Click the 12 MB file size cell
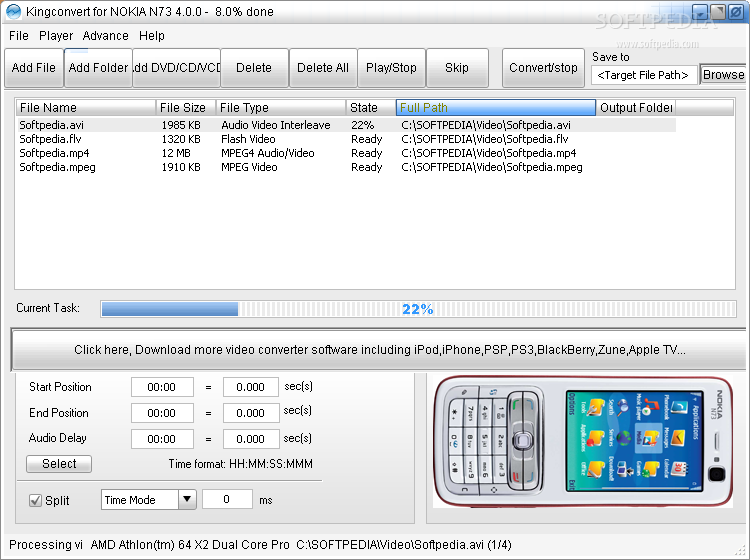750x560 pixels. tap(176, 153)
